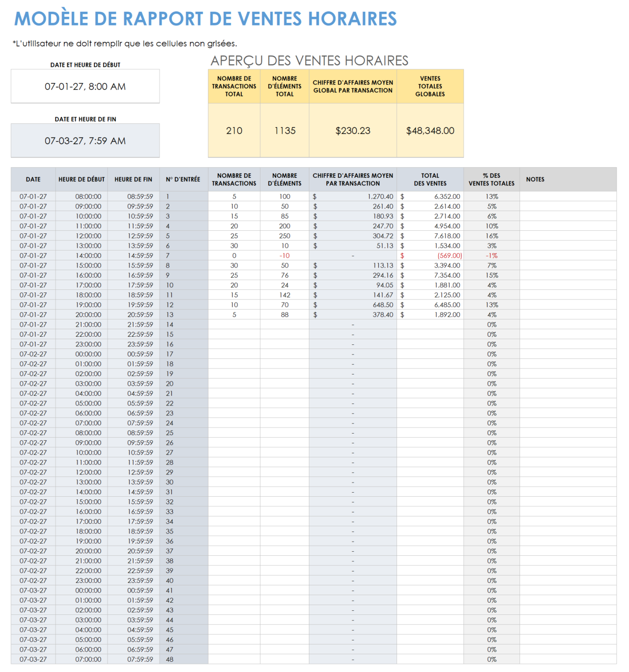Screen dimensions: 629x672
Task: Select entry number 48 in the last row
Action: tap(169, 659)
